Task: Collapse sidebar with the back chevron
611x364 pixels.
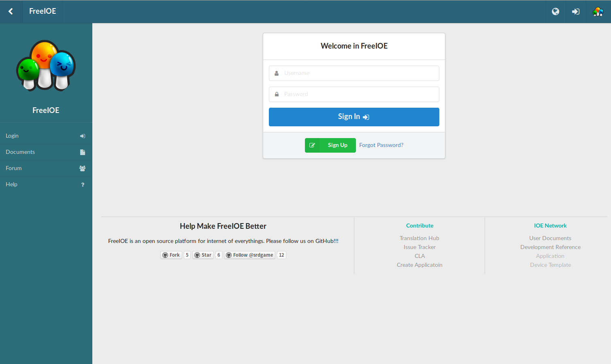Action: [11, 11]
